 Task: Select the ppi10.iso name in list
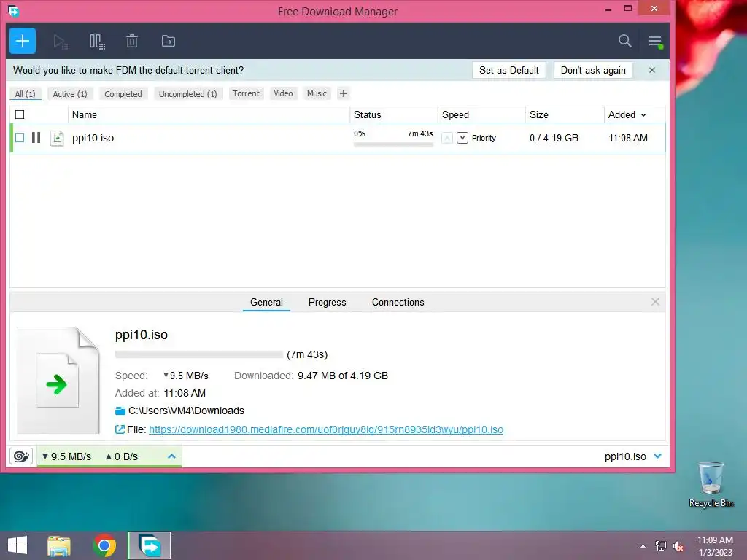[x=93, y=138]
